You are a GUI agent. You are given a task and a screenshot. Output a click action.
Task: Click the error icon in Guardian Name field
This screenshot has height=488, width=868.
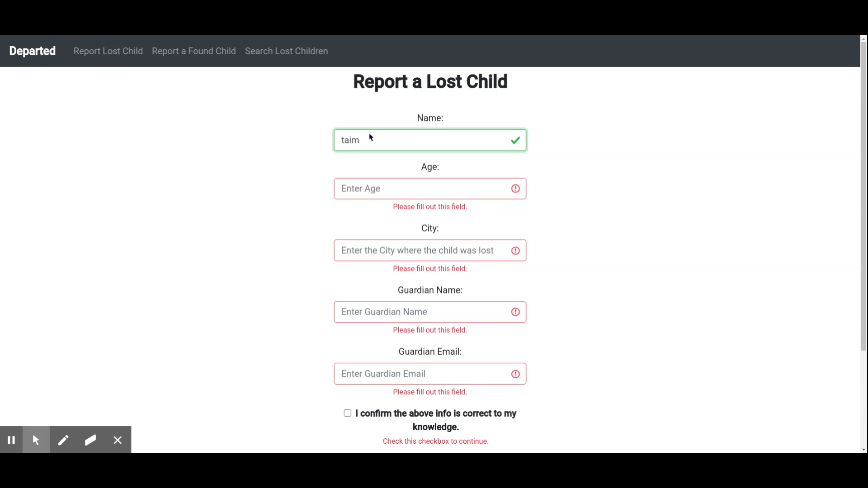pos(515,312)
